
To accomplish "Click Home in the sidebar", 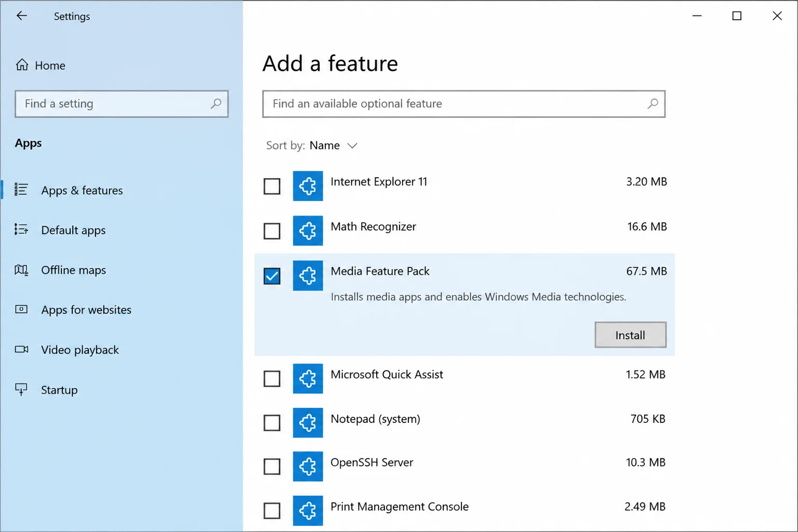I will coord(50,65).
